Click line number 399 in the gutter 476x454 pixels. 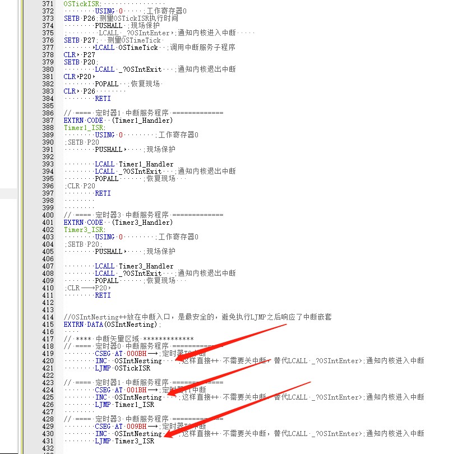(x=48, y=208)
